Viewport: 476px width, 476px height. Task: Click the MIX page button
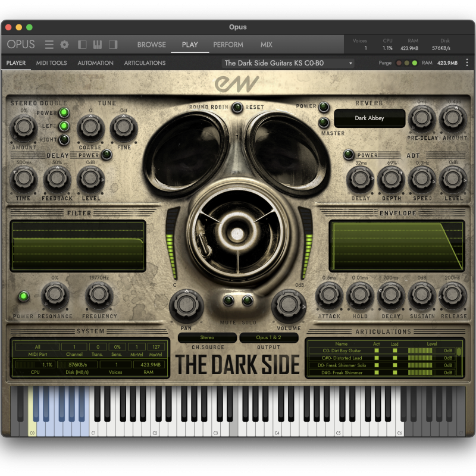pyautogui.click(x=266, y=45)
